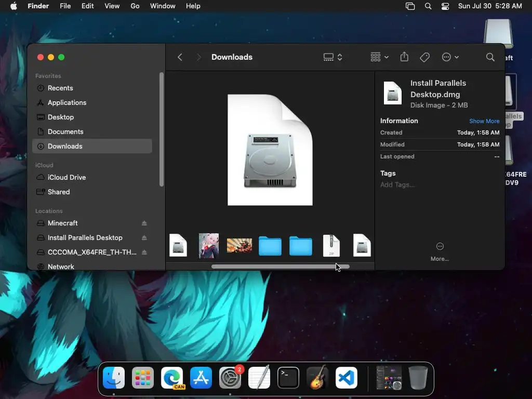
Task: Open Network in the sidebar
Action: [x=92, y=267]
